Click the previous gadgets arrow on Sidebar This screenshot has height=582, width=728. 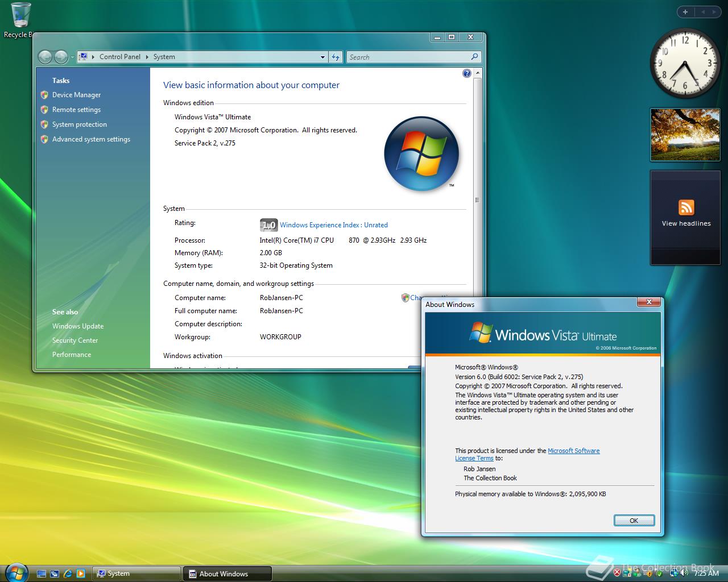click(x=702, y=12)
